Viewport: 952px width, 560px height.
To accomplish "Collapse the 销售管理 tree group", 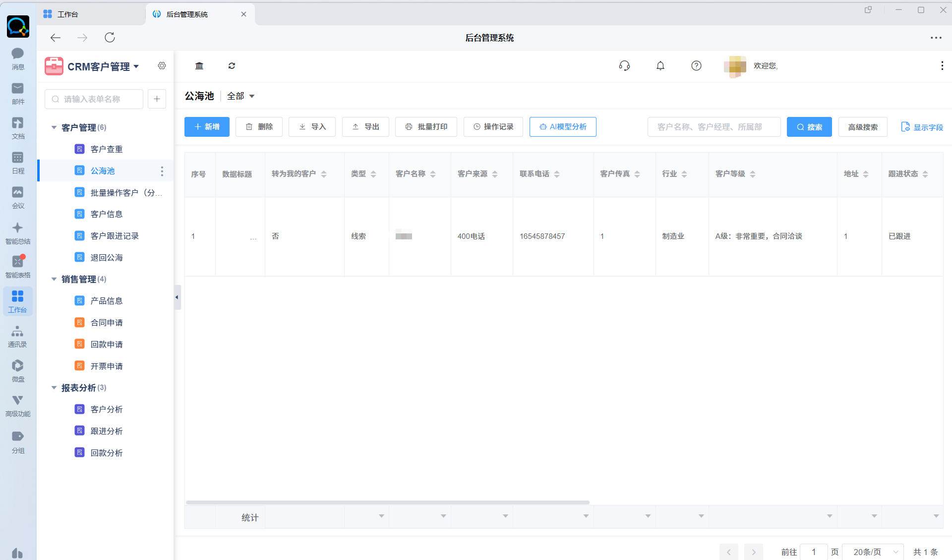I will tap(54, 280).
